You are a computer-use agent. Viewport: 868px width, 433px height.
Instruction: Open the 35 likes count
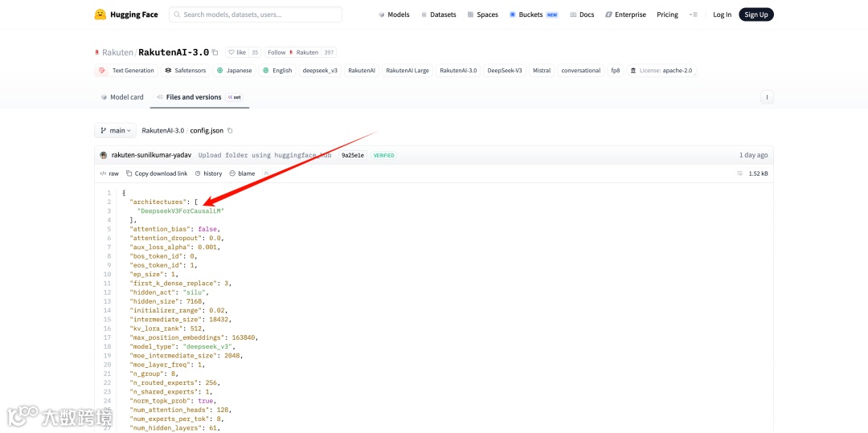(x=255, y=52)
